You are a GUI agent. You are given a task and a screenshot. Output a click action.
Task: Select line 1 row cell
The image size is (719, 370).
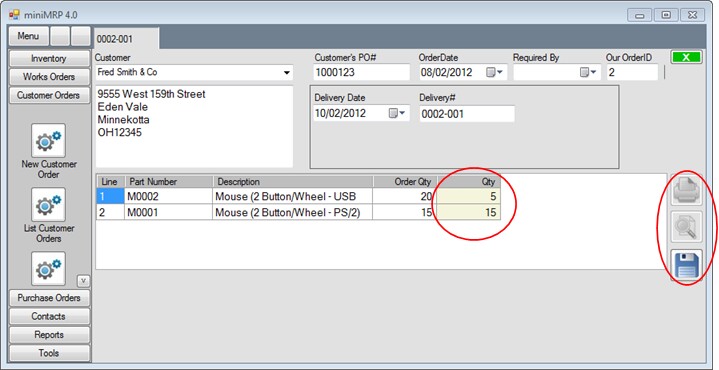[110, 197]
